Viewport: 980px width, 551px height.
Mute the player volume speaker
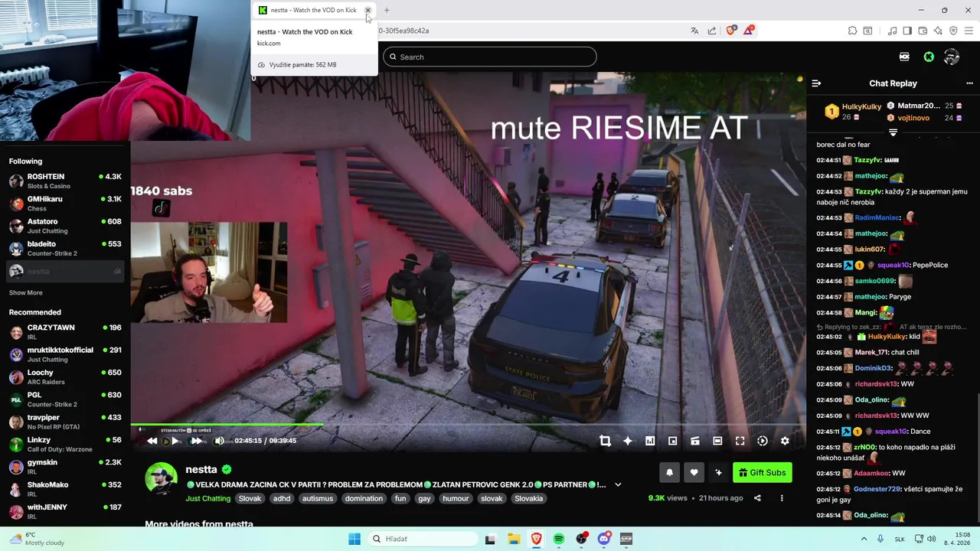(219, 441)
